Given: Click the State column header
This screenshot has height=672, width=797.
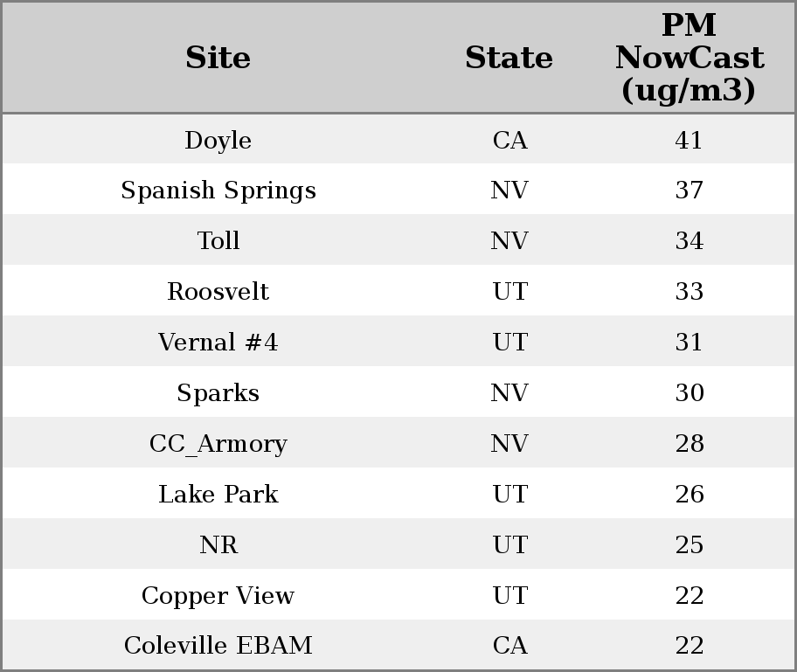Looking at the screenshot, I should coord(509,58).
